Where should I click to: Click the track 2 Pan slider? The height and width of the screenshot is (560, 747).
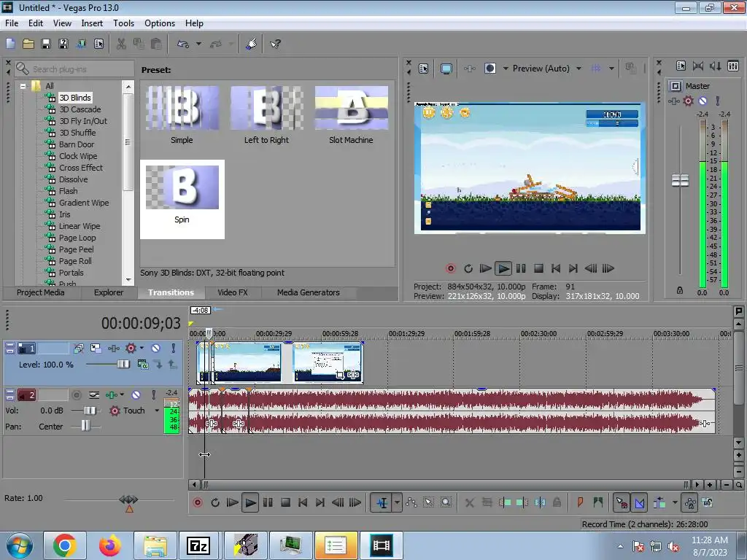pyautogui.click(x=85, y=426)
